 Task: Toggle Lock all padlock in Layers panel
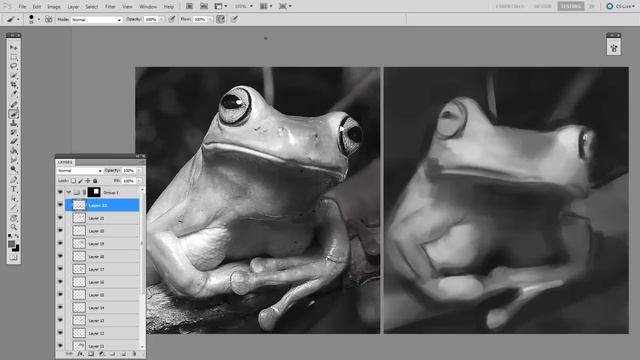[x=95, y=180]
